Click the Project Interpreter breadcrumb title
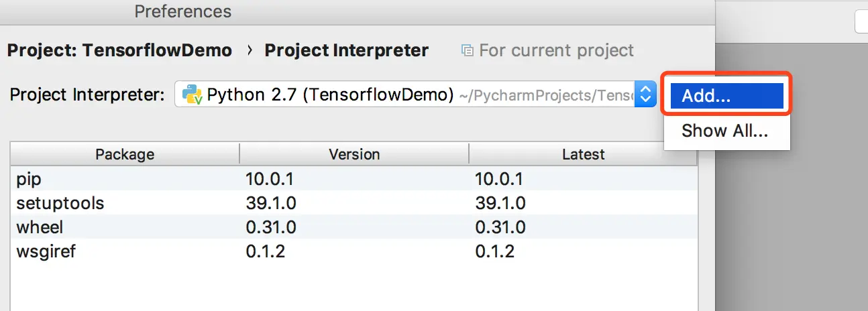 tap(346, 50)
